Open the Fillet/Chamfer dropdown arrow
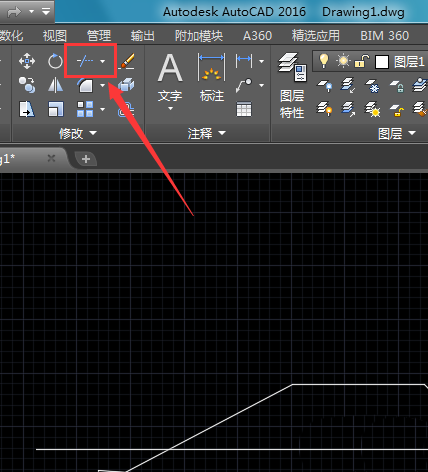 103,86
